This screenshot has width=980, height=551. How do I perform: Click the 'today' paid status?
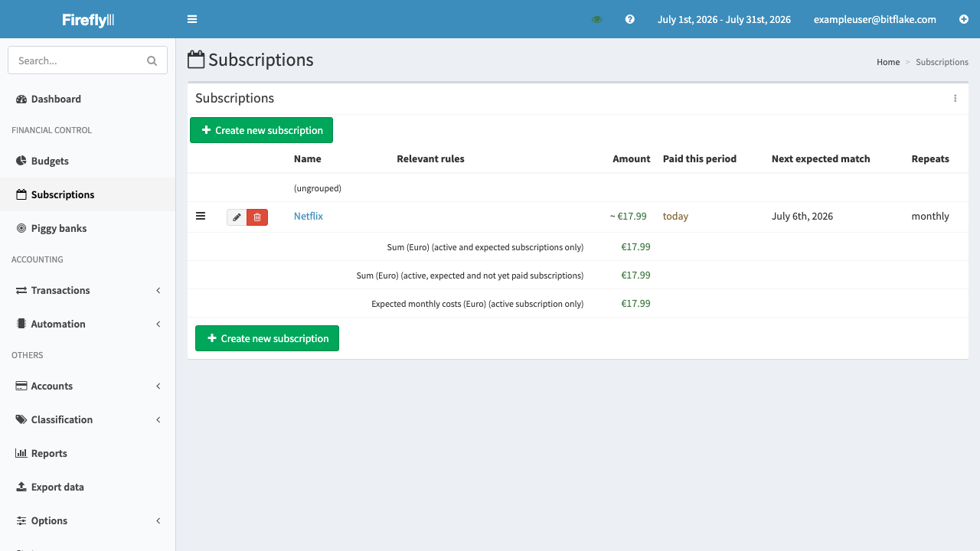tap(675, 216)
